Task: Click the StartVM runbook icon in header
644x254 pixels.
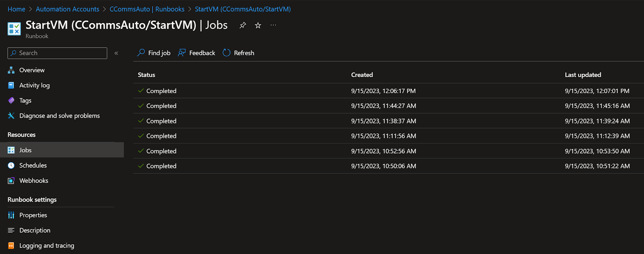Action: [x=14, y=29]
